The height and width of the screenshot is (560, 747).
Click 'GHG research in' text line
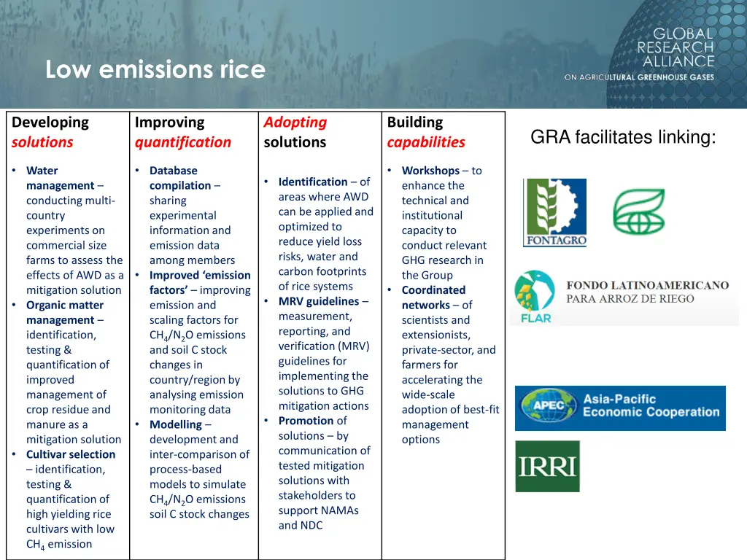click(443, 260)
